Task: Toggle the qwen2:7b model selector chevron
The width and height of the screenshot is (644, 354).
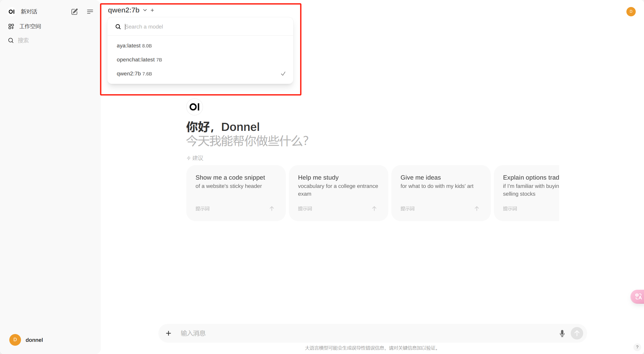Action: [x=145, y=10]
